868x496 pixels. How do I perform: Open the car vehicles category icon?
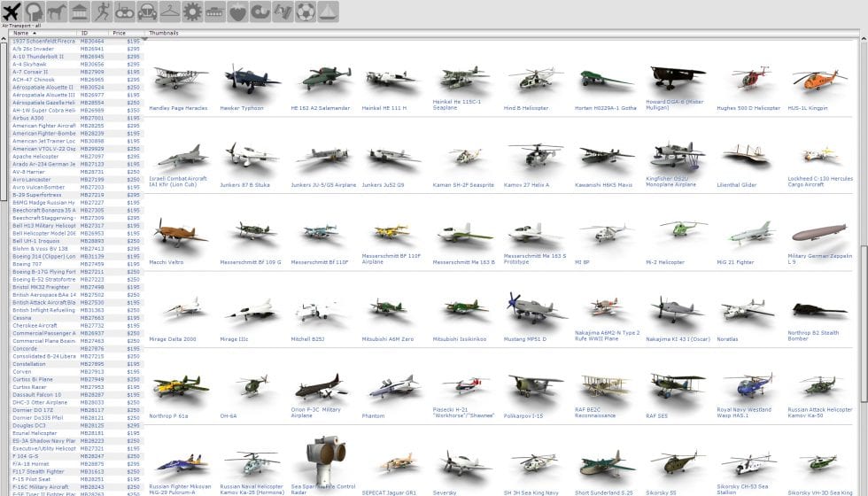(x=147, y=12)
